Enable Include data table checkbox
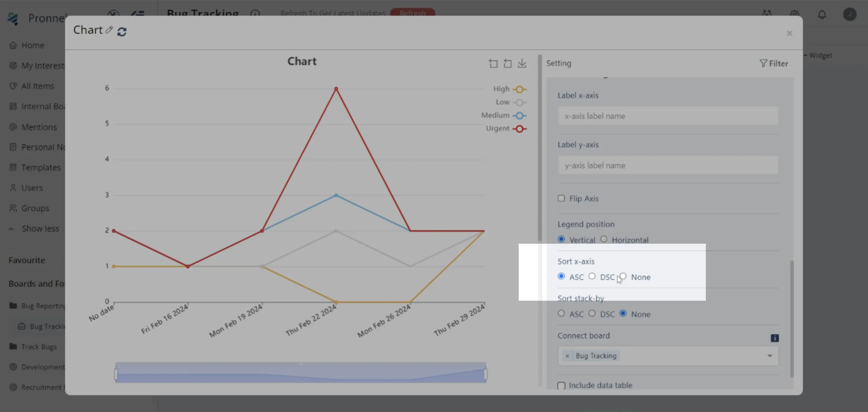 tap(561, 385)
